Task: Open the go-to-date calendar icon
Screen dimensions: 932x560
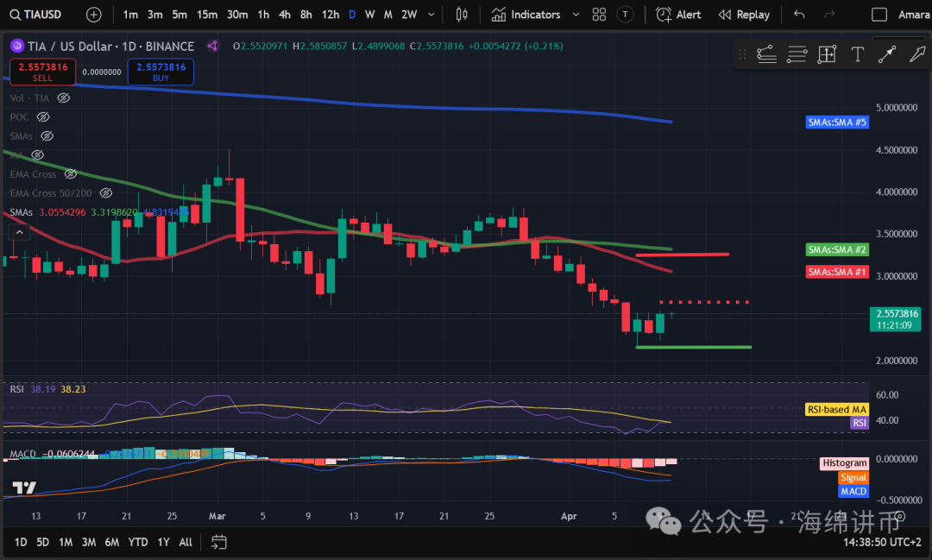Action: (219, 542)
